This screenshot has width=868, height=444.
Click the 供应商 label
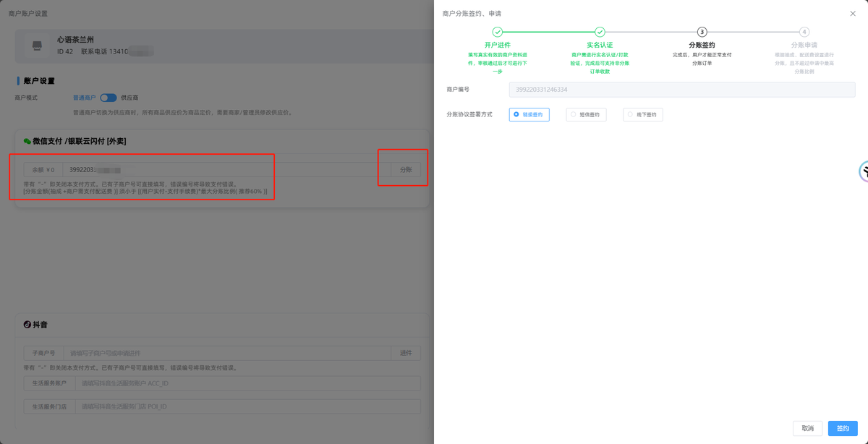(129, 98)
